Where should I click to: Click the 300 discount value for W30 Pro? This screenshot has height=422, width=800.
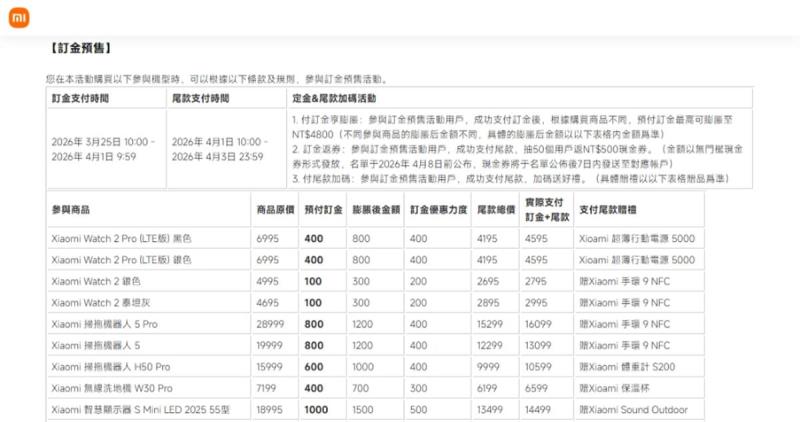[x=418, y=389]
